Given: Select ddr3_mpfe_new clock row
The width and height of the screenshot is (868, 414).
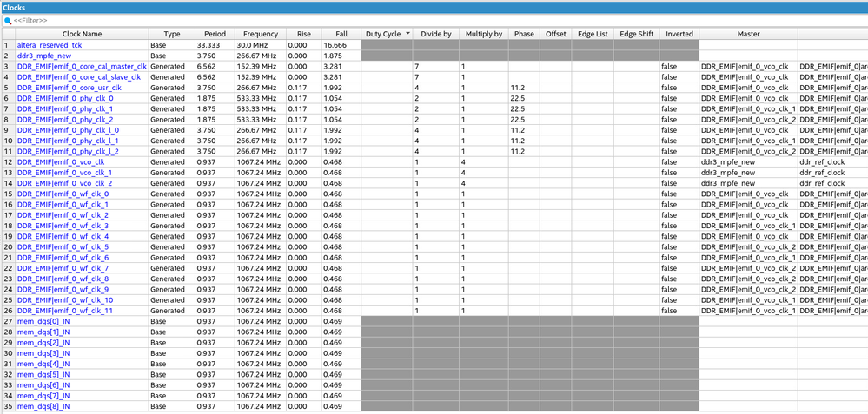Looking at the screenshot, I should pyautogui.click(x=43, y=56).
